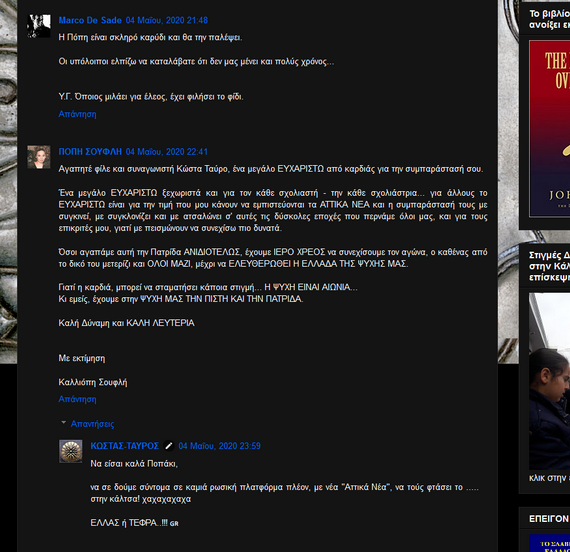Open ΠΟΠΗ ΣΟΥΦΛΗ author name link

pos(90,152)
